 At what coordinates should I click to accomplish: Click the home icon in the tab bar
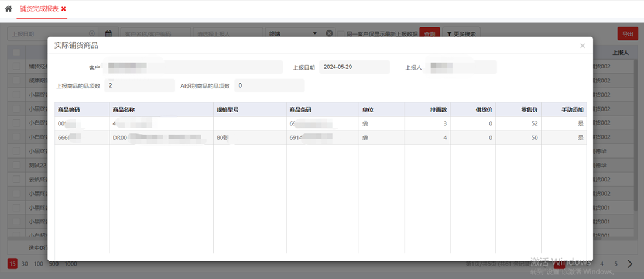point(8,9)
